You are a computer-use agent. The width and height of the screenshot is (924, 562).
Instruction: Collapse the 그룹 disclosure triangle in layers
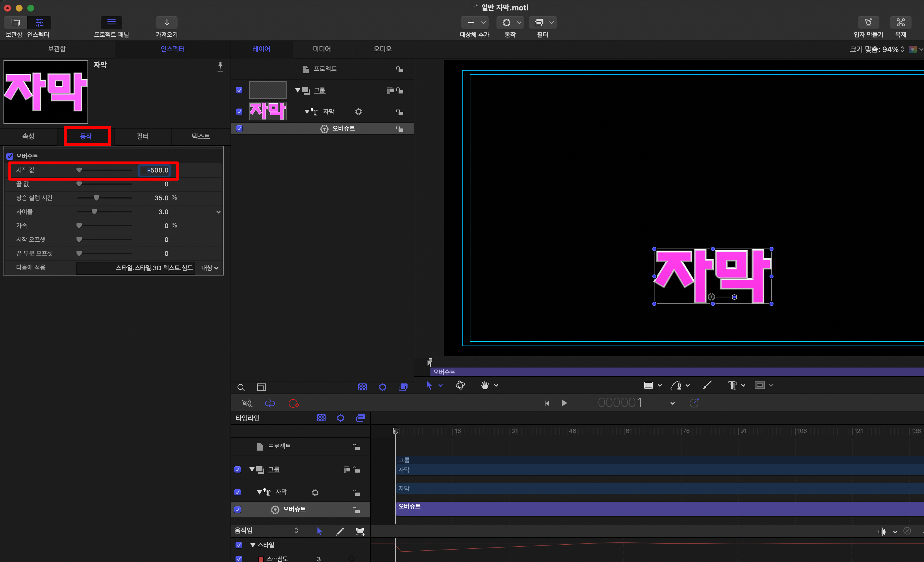[297, 90]
